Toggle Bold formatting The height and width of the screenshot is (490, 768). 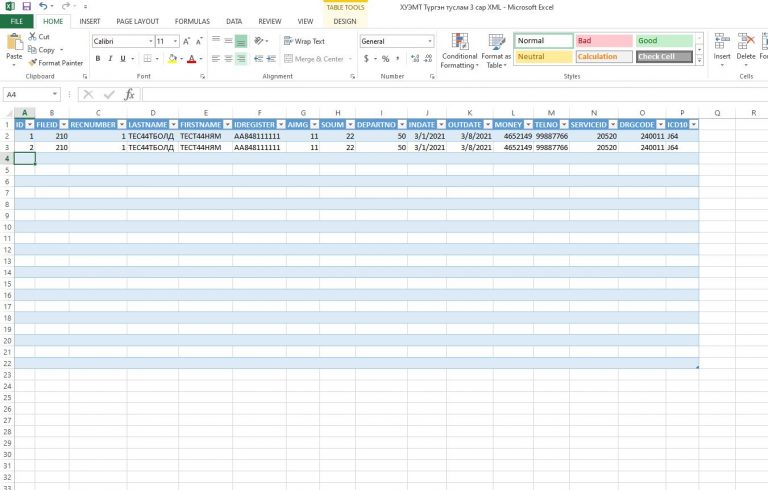pyautogui.click(x=98, y=59)
